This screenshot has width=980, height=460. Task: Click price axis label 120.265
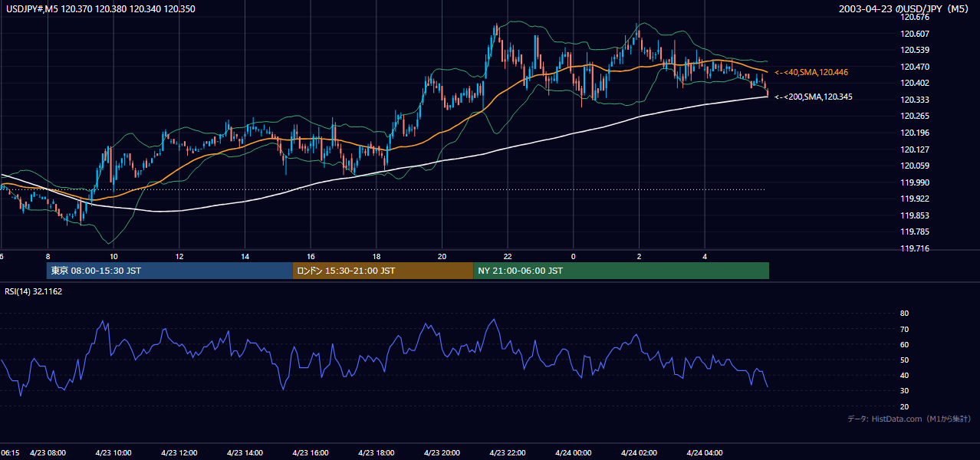[x=916, y=117]
